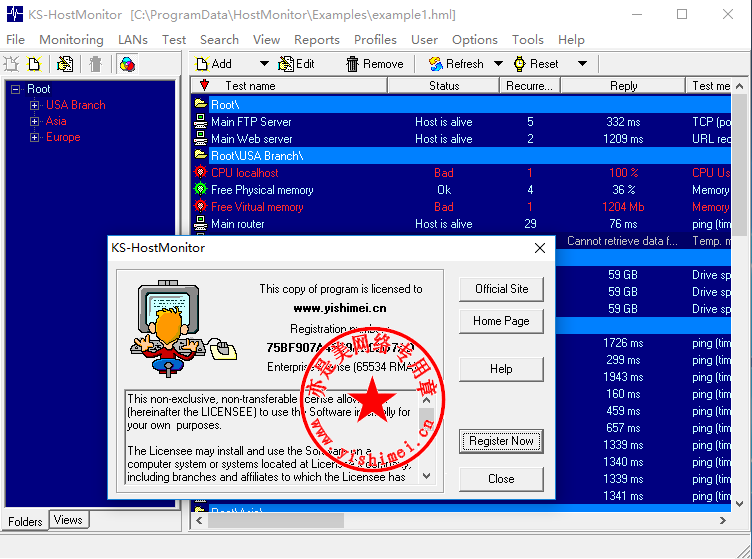Image resolution: width=752 pixels, height=559 pixels.
Task: Click the test list horizontal scrollbar thumb
Action: pyautogui.click(x=276, y=520)
